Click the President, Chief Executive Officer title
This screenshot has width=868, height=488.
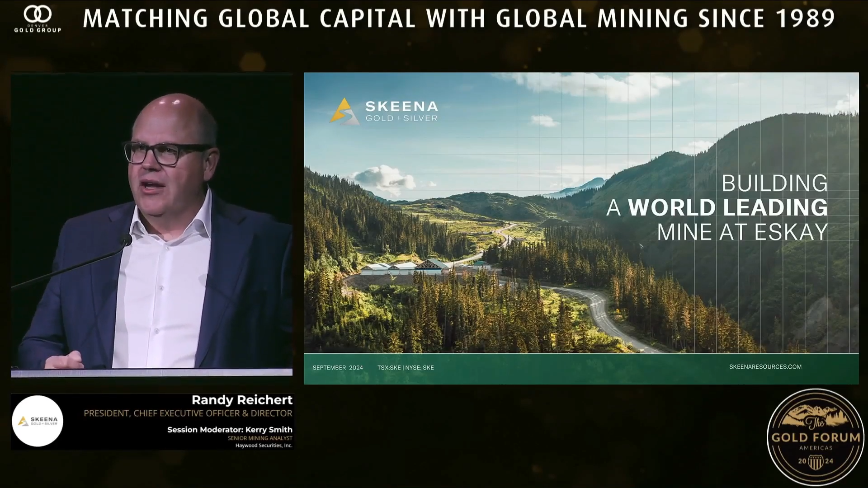[x=188, y=413]
